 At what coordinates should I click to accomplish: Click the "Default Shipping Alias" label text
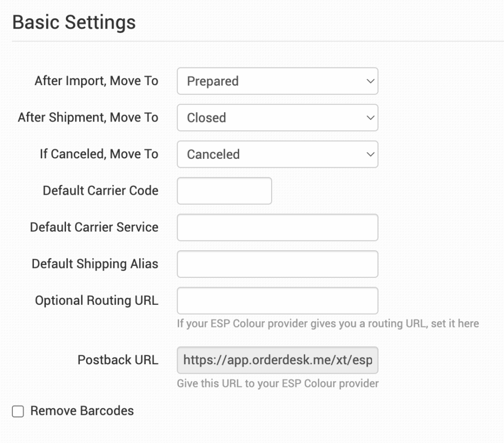click(x=95, y=264)
